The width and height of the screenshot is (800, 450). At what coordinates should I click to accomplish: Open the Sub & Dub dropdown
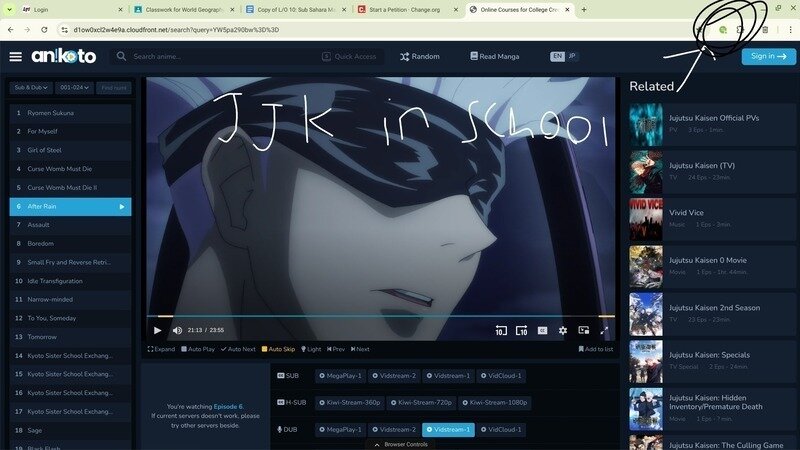point(31,88)
